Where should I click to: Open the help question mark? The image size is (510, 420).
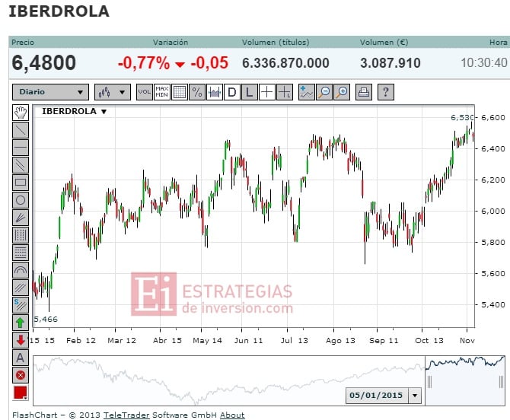click(386, 92)
